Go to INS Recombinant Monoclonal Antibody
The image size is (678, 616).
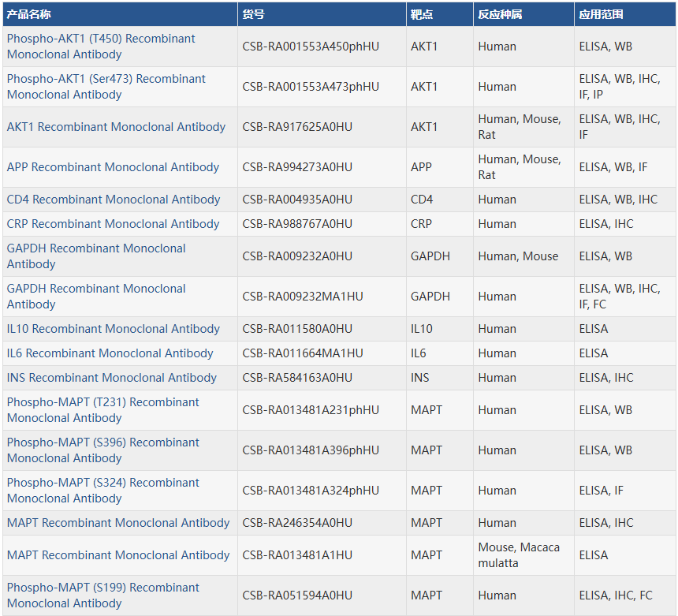click(x=111, y=378)
